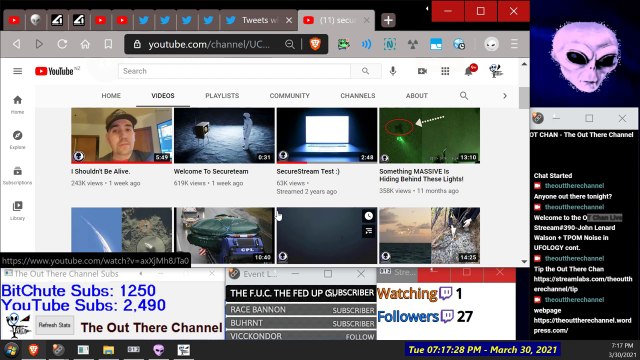Viewport: 640px width, 360px height.
Task: Open Explore in YouTube sidebar
Action: pyautogui.click(x=17, y=140)
